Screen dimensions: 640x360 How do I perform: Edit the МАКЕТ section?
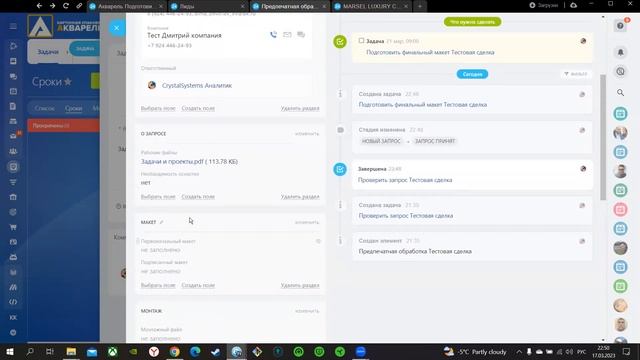click(x=307, y=222)
